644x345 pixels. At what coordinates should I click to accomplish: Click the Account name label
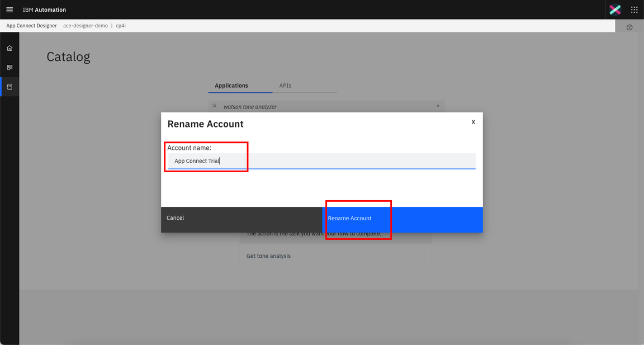coord(190,148)
